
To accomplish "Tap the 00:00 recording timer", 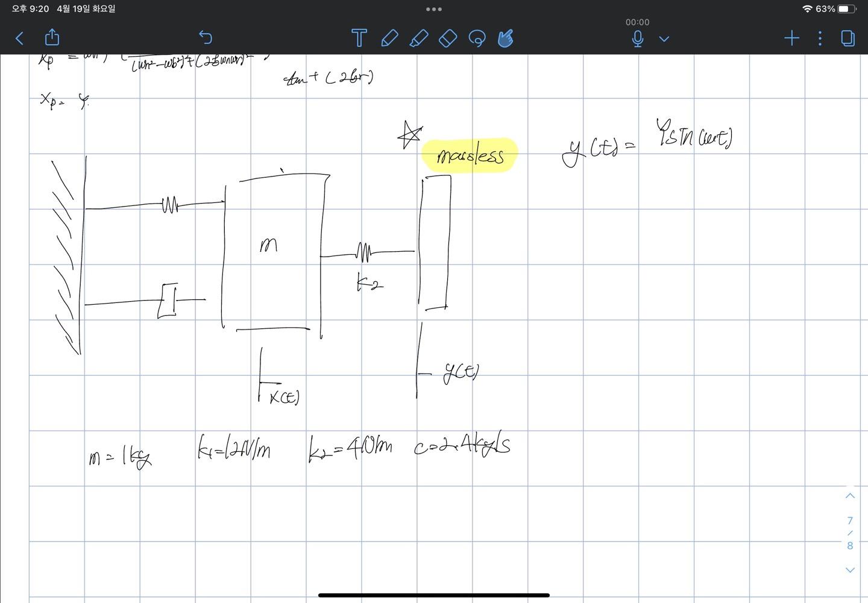I will pos(637,22).
